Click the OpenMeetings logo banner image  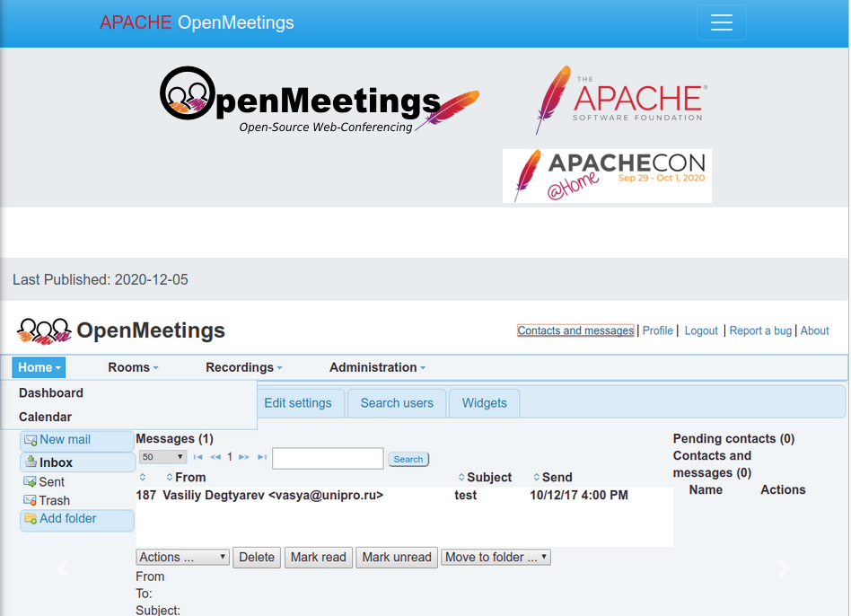pyautogui.click(x=320, y=101)
